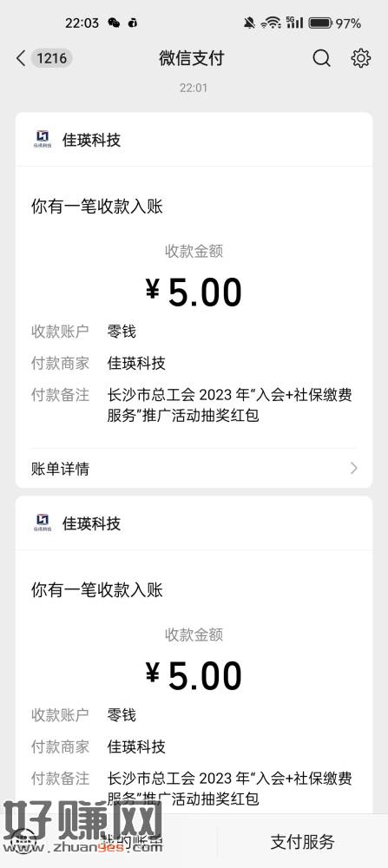
Task: Open first card's 佳瑛科技 merchant name
Action: tap(91, 140)
